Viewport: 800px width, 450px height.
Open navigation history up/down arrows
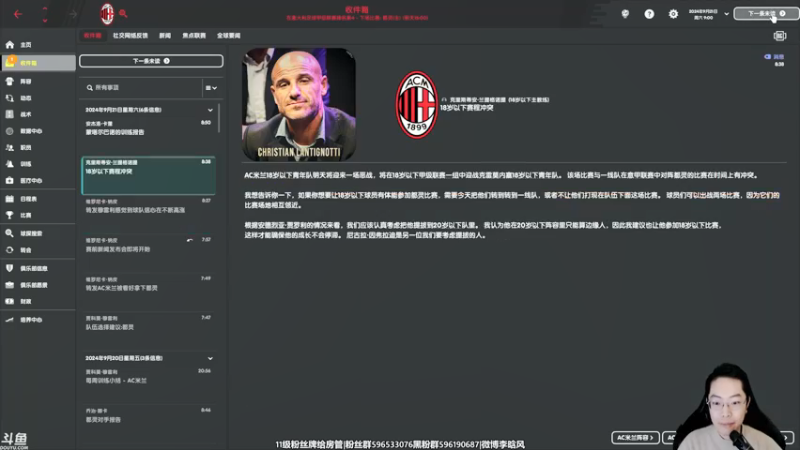click(45, 14)
